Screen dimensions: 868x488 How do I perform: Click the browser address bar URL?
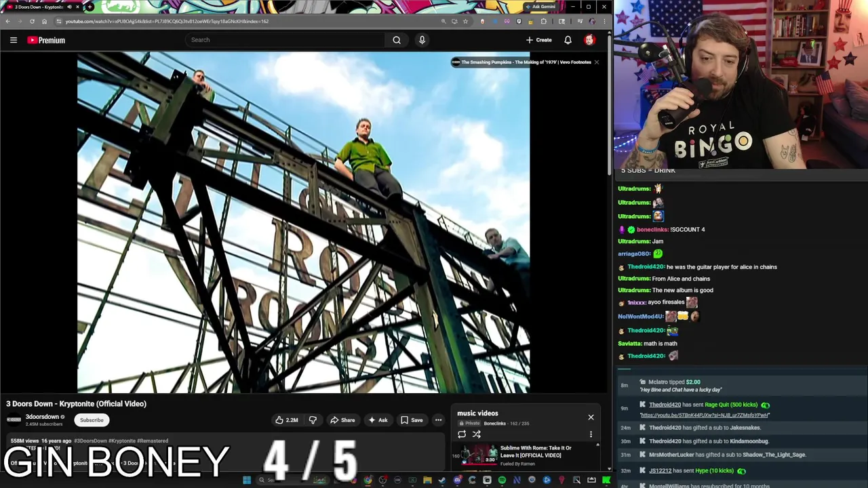(167, 21)
